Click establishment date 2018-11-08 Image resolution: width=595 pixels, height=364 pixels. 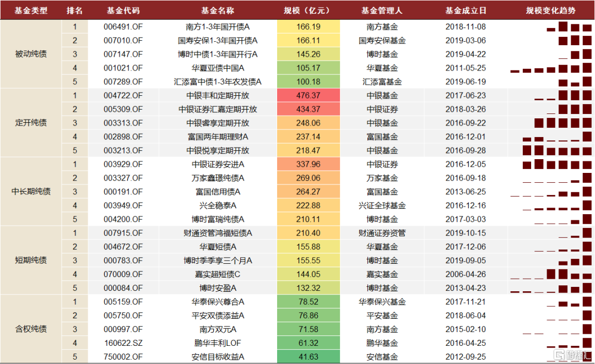(x=466, y=27)
